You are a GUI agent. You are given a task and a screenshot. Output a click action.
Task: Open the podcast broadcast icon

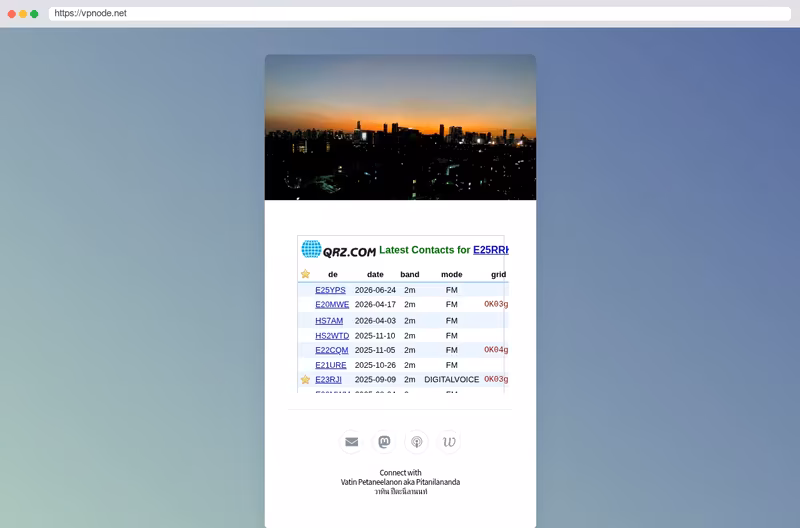coord(417,442)
